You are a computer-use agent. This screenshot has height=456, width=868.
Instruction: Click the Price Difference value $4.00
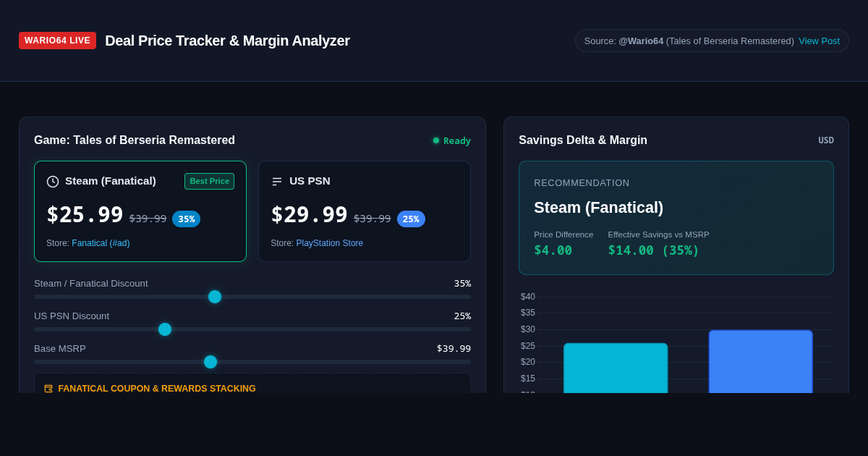tap(553, 250)
